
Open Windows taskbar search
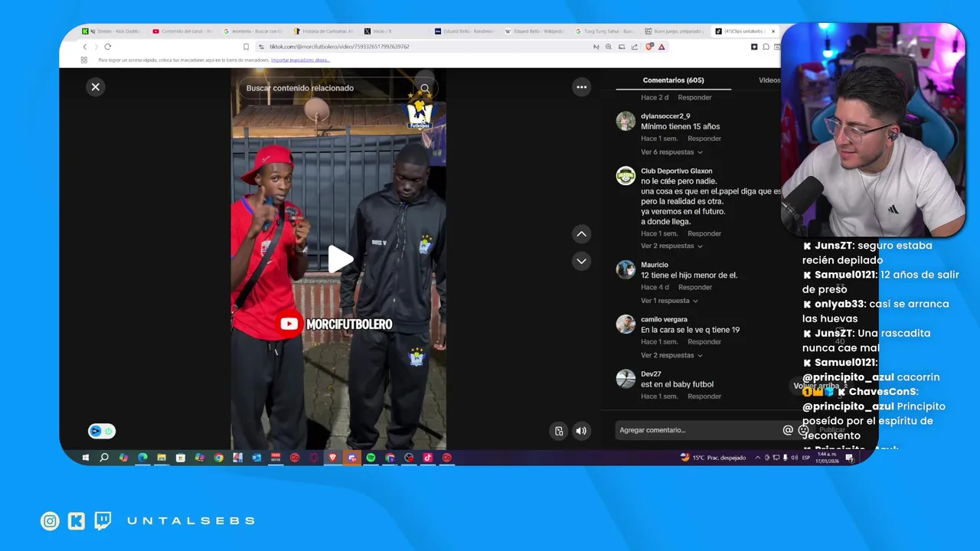pyautogui.click(x=104, y=458)
